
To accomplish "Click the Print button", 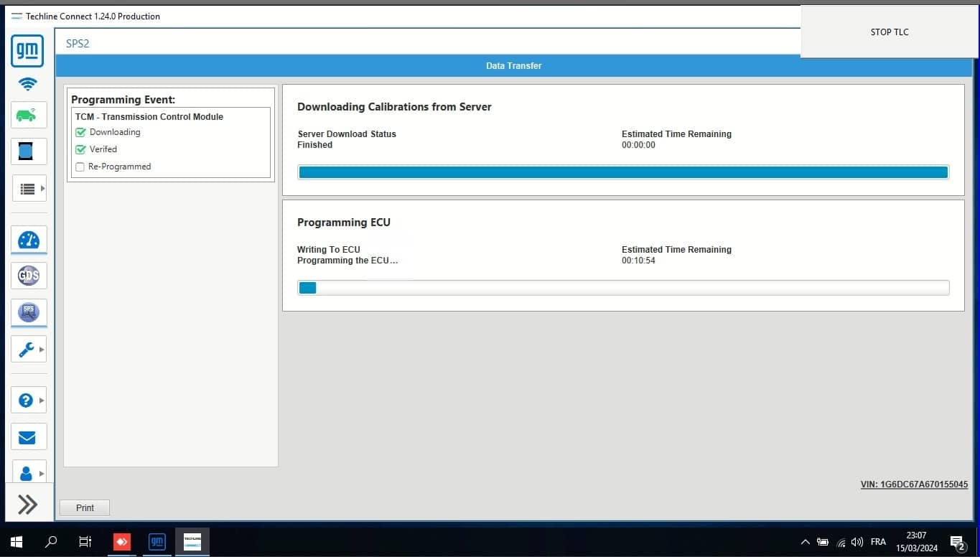I will (85, 507).
